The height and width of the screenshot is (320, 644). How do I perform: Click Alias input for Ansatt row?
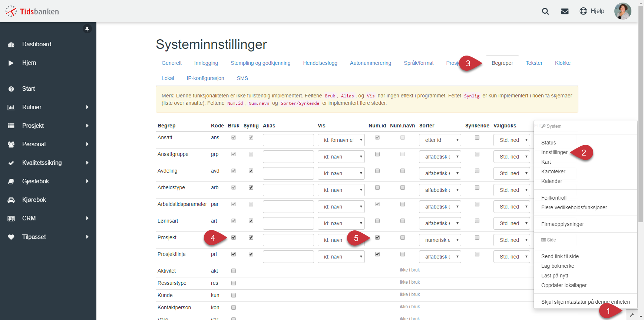288,140
